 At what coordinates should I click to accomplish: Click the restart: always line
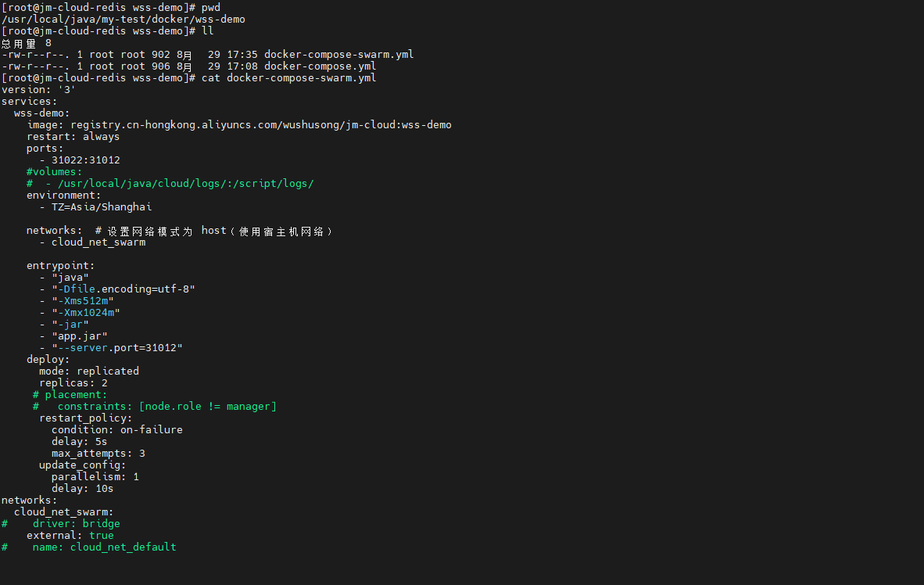click(x=73, y=136)
